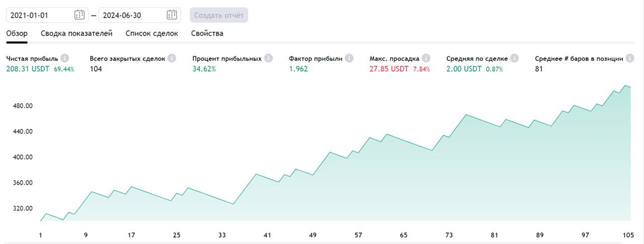Click the x-axis trade number 41
This screenshot has height=244, width=644.
(267, 235)
